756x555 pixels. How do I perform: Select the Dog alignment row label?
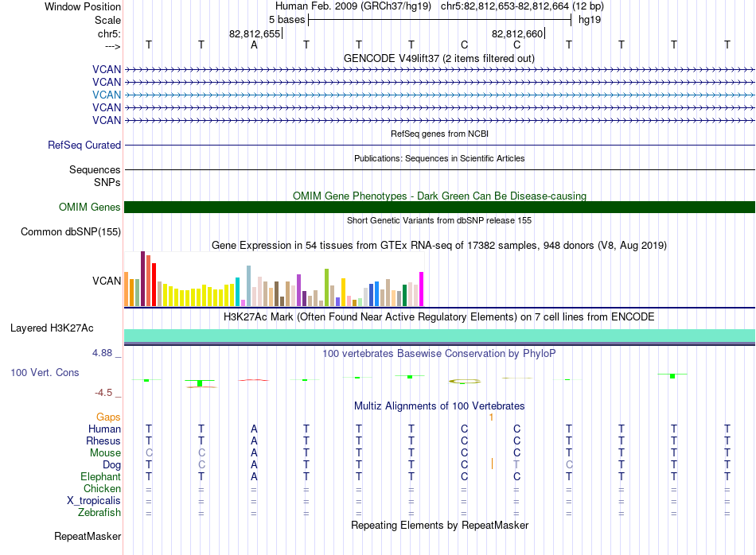(x=112, y=465)
